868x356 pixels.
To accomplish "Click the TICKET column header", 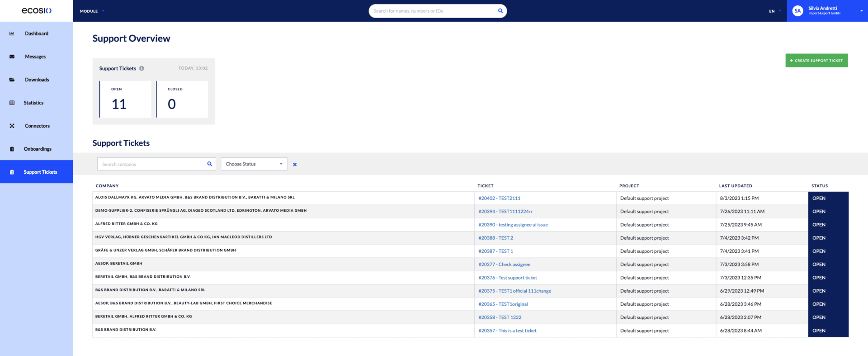I will tap(486, 186).
